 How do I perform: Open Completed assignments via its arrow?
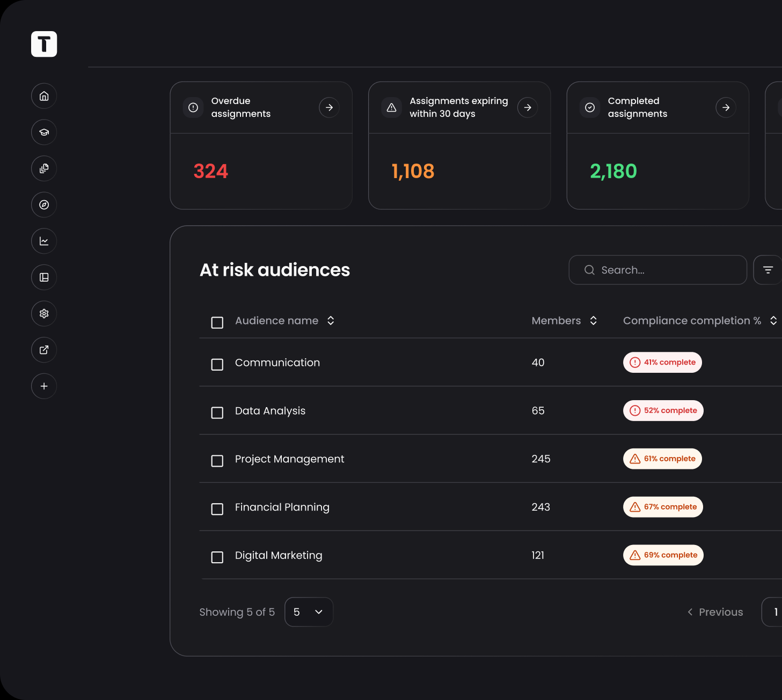coord(726,107)
